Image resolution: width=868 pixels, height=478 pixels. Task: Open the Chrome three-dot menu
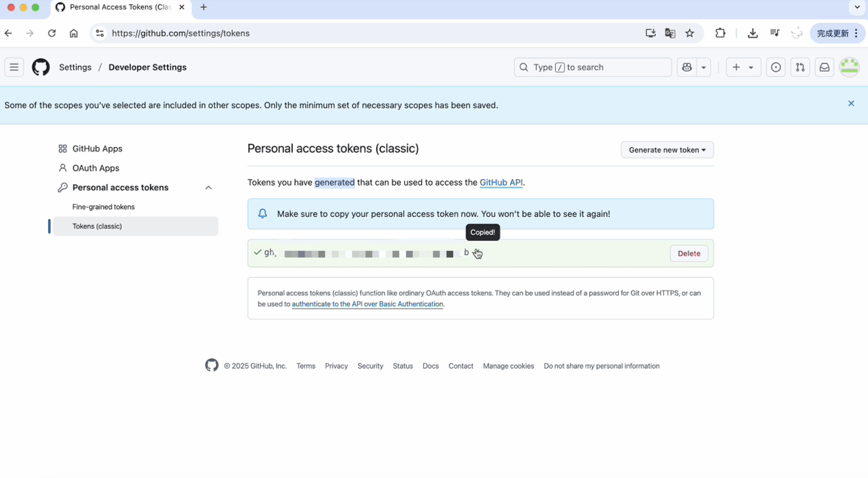pyautogui.click(x=856, y=33)
